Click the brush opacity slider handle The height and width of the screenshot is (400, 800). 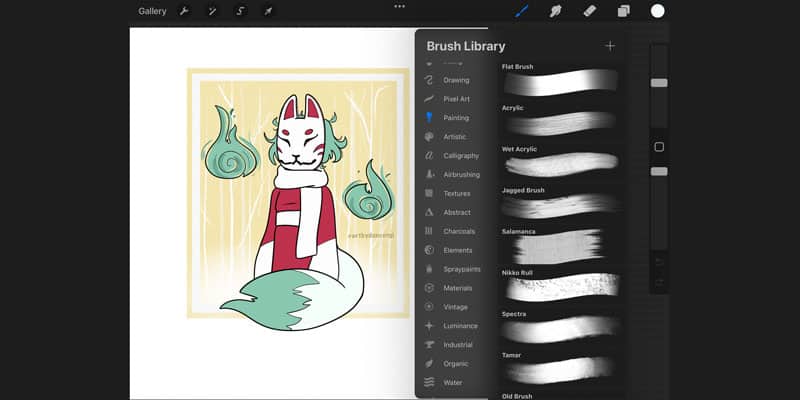click(x=659, y=171)
